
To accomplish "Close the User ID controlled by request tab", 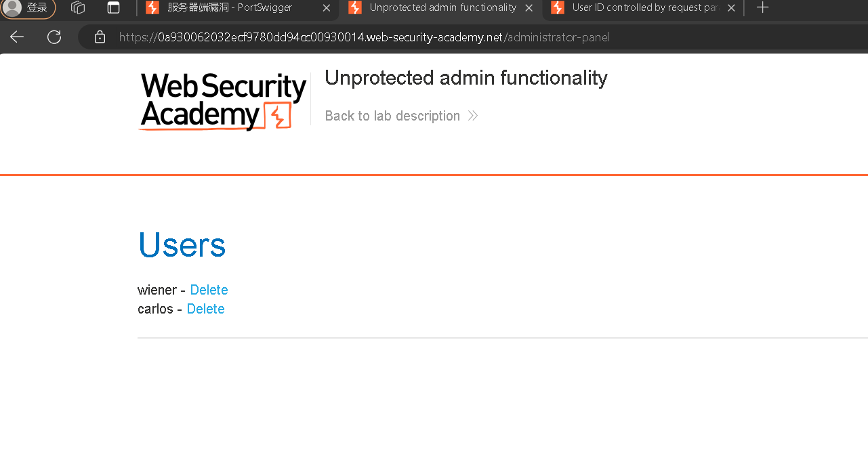I will [731, 8].
